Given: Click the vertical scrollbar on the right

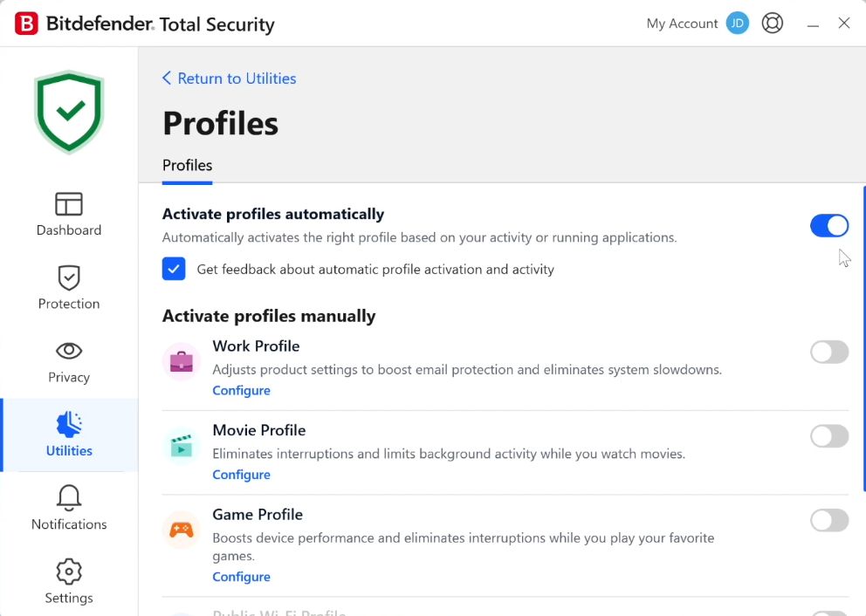Looking at the screenshot, I should coord(863,340).
